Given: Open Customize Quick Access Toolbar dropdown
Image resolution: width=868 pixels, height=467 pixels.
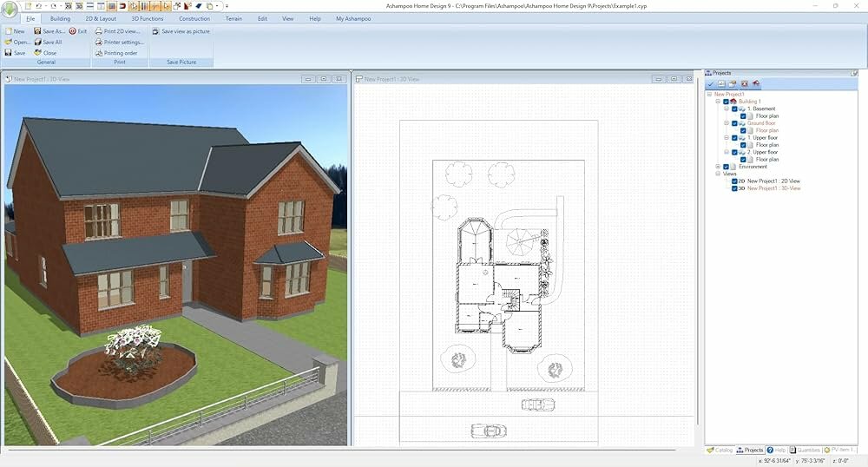Looking at the screenshot, I should point(227,6).
